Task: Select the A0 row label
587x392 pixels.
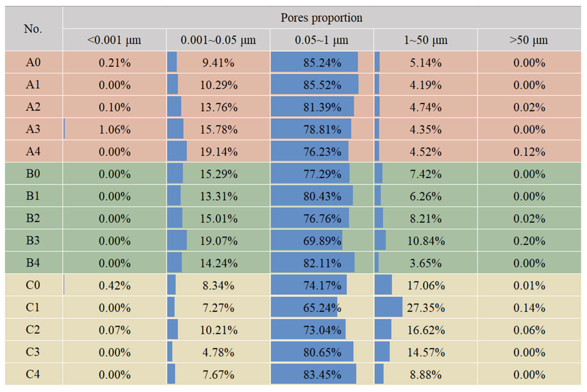Action: click(33, 62)
